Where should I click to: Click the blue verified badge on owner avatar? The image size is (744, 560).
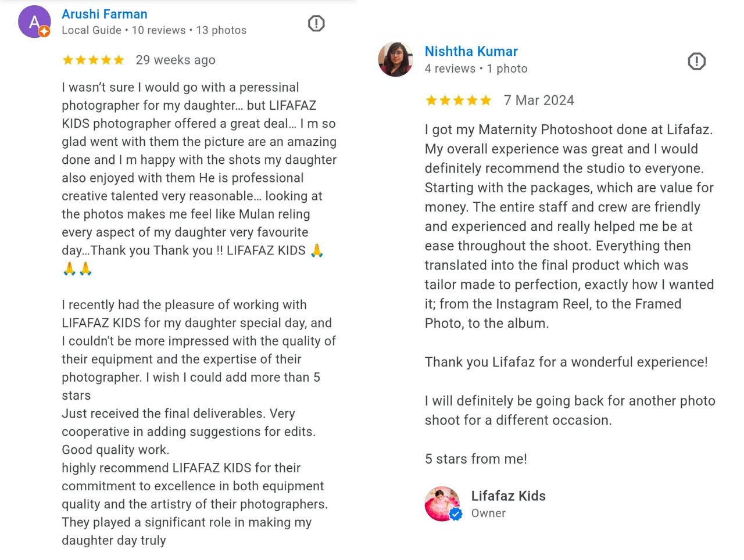click(x=456, y=514)
